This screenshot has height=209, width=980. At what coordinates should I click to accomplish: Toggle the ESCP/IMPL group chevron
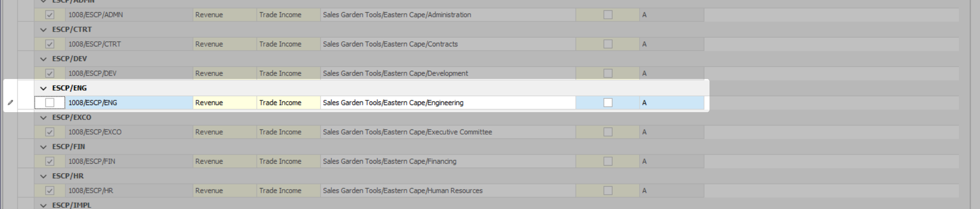[43, 205]
